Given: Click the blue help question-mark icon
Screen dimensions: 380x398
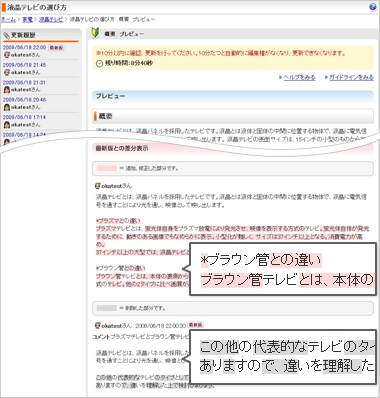Looking at the screenshot, I should [x=373, y=7].
